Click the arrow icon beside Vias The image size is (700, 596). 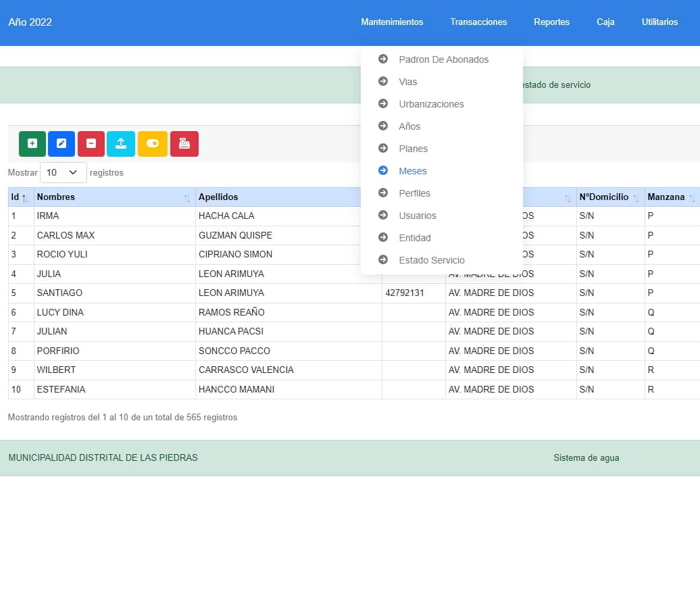pos(383,82)
